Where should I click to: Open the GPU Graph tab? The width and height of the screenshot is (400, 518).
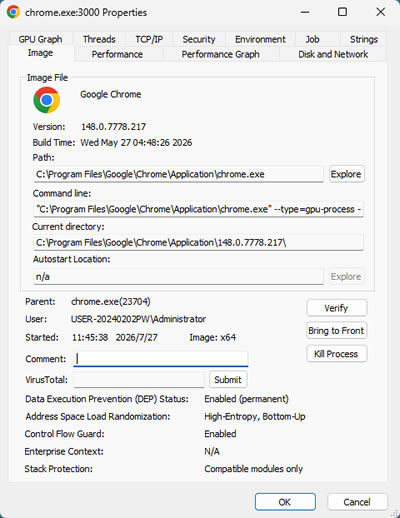coord(40,39)
